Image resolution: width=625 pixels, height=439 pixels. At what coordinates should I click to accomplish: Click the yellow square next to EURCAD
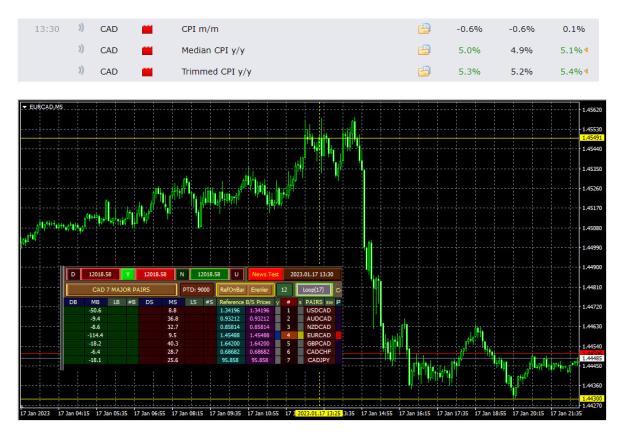pos(301,335)
